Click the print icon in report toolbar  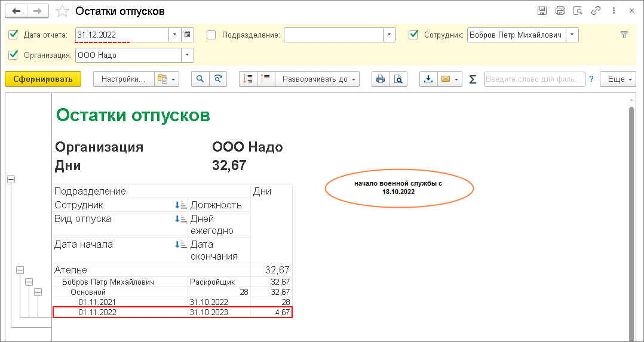[380, 79]
